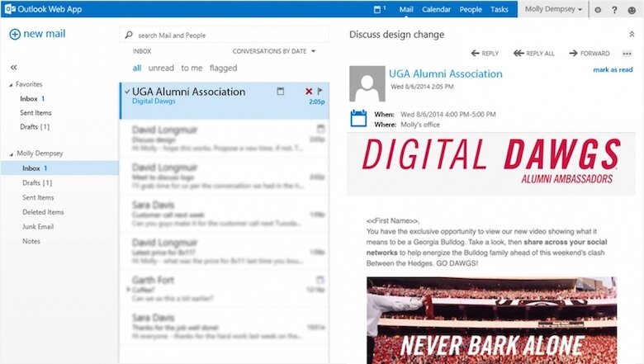Open David Longmuir Latest price message
Viewport: 644px width, 364px height.
(x=225, y=252)
